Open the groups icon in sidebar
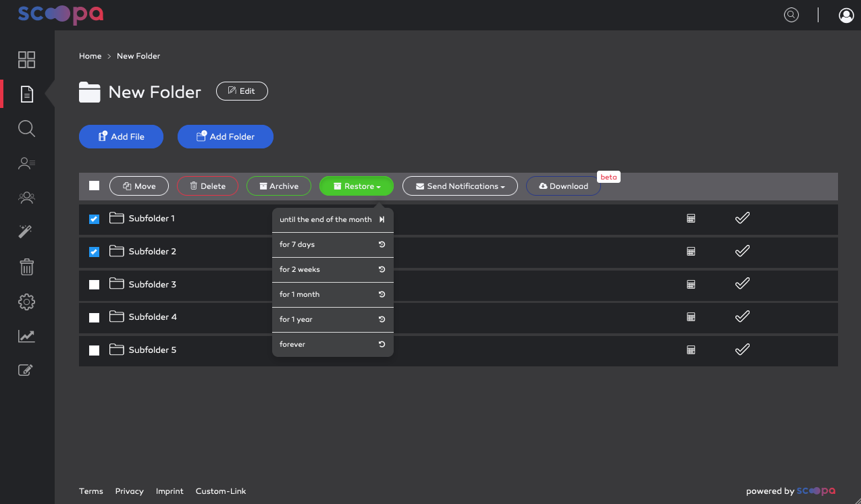 (26, 198)
